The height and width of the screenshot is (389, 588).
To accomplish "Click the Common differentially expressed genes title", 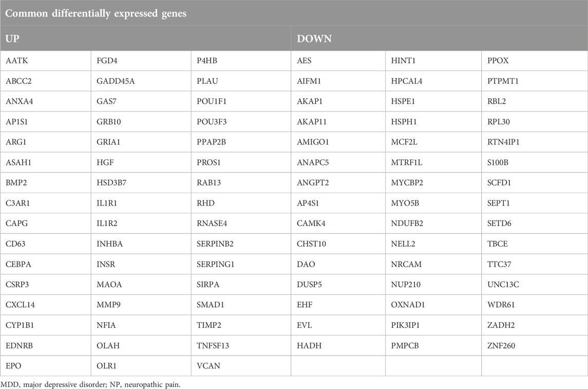I will pyautogui.click(x=96, y=13).
